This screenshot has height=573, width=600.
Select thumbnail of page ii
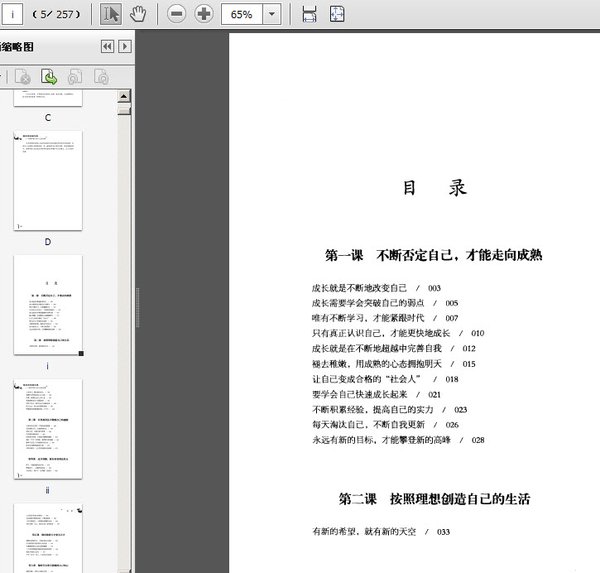click(48, 429)
